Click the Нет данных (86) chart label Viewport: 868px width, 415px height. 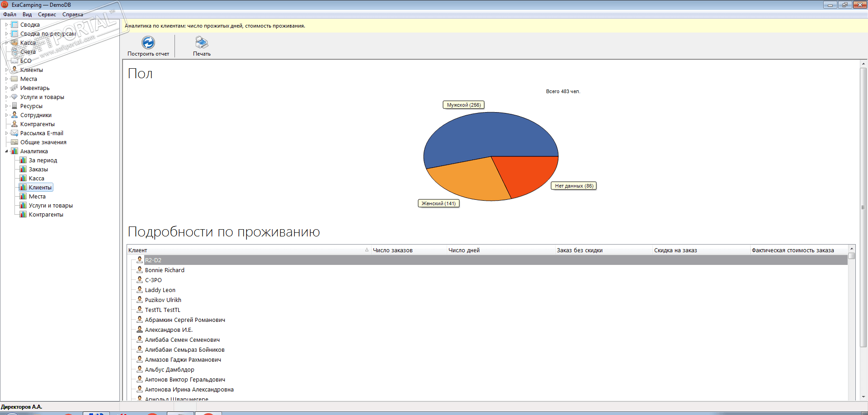[x=574, y=186]
